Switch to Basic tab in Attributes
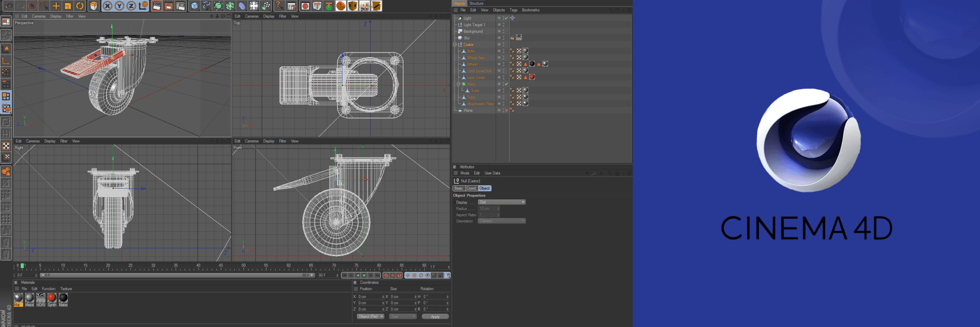Image resolution: width=980 pixels, height=327 pixels. [x=459, y=188]
